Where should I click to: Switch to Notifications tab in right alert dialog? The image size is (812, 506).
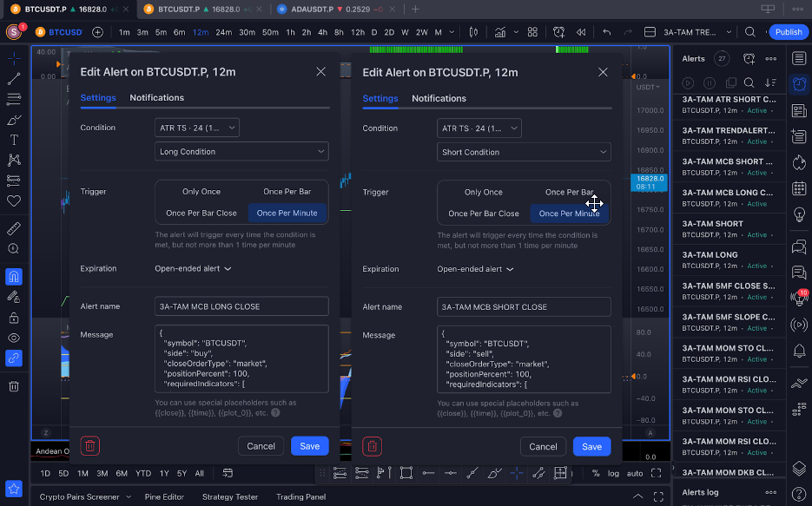[x=439, y=98]
